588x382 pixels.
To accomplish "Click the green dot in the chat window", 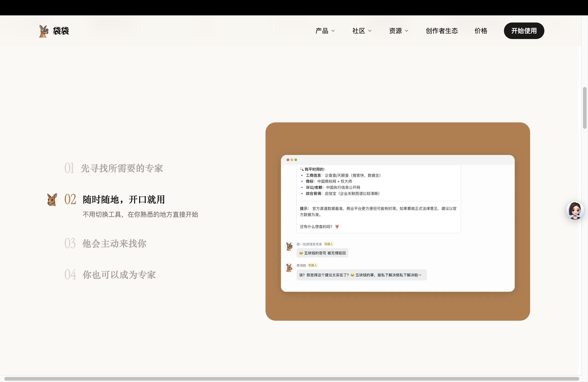I will coord(295,160).
